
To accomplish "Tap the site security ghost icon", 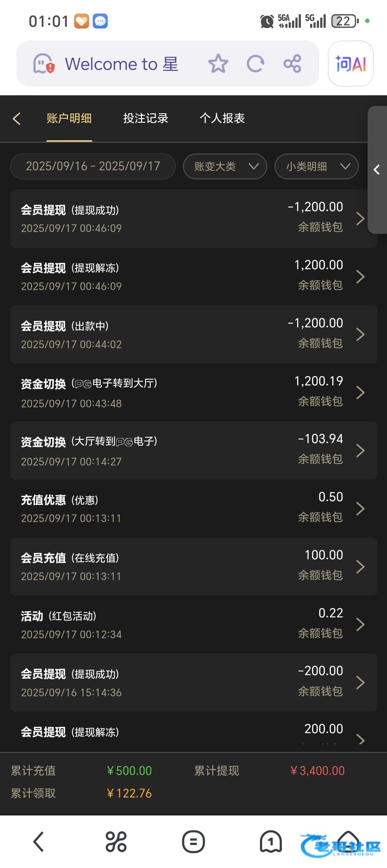I will (x=43, y=64).
